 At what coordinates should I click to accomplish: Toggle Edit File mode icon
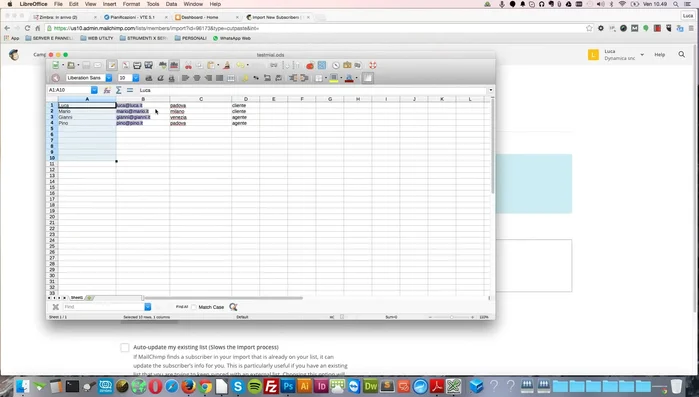112,65
